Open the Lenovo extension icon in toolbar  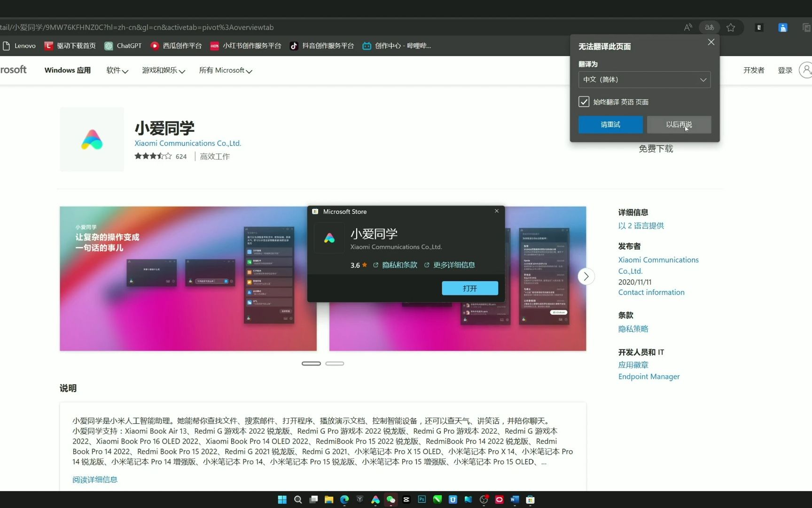(x=759, y=27)
